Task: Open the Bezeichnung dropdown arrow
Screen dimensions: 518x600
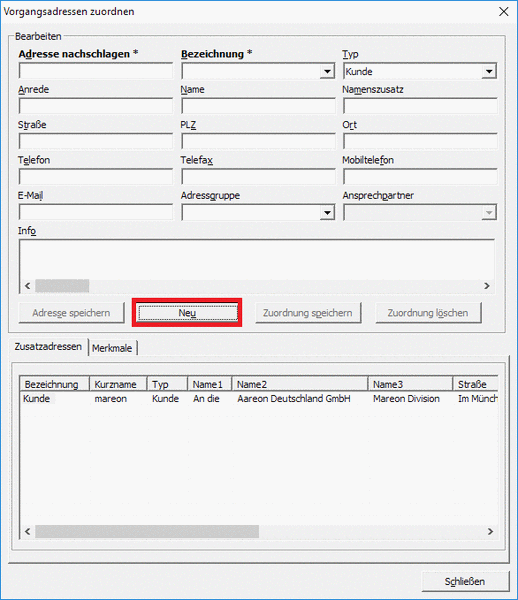Action: pyautogui.click(x=327, y=72)
